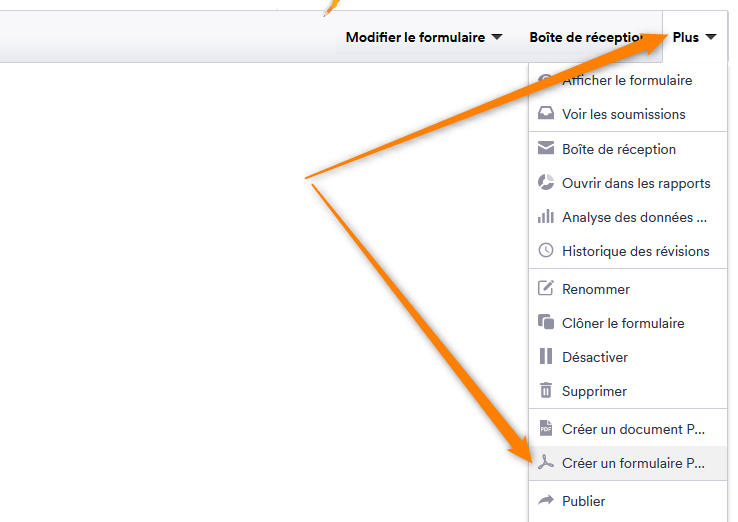738x522 pixels.
Task: Click the PDF file icon for creating a document
Action: coord(545,428)
